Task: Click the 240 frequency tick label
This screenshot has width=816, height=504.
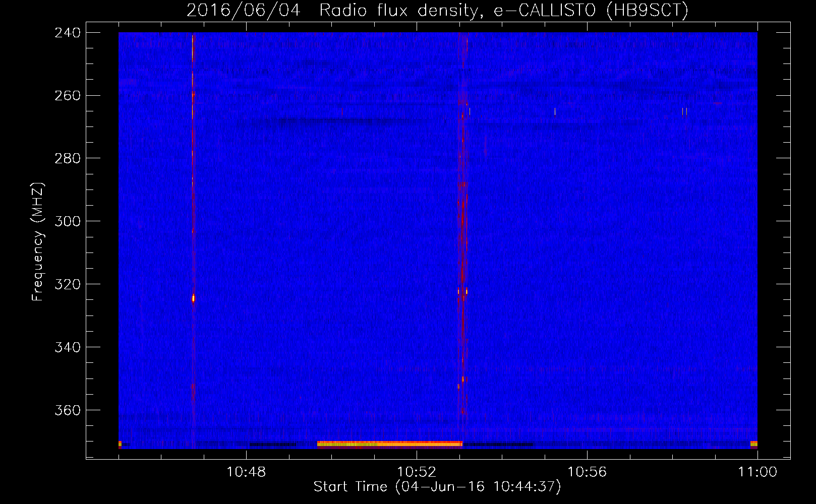Action: click(68, 33)
